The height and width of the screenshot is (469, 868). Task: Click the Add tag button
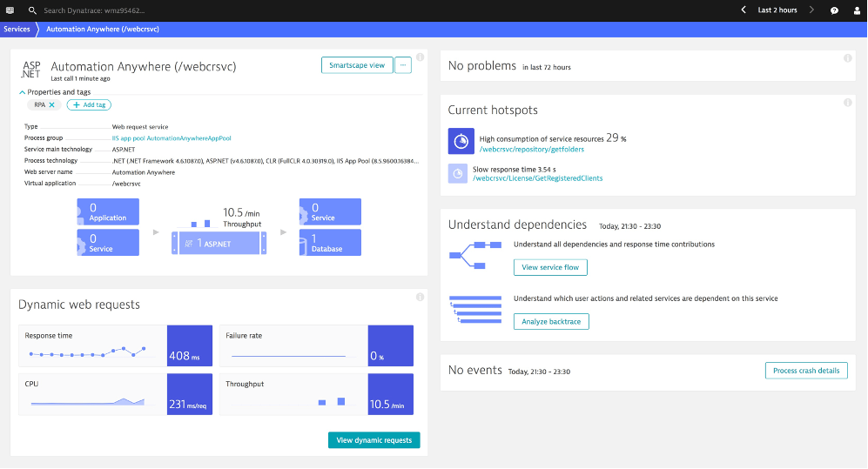[89, 105]
